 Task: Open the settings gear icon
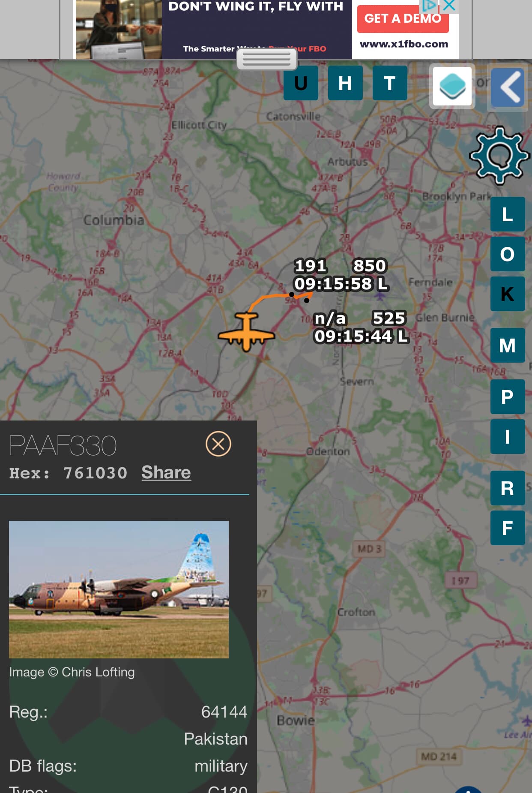point(499,155)
